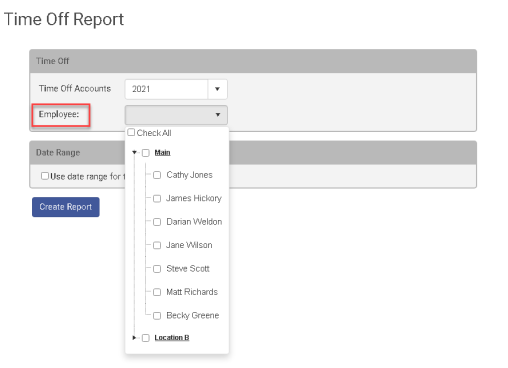The height and width of the screenshot is (368, 508).
Task: Click the Jane Wilson name
Action: (x=189, y=245)
